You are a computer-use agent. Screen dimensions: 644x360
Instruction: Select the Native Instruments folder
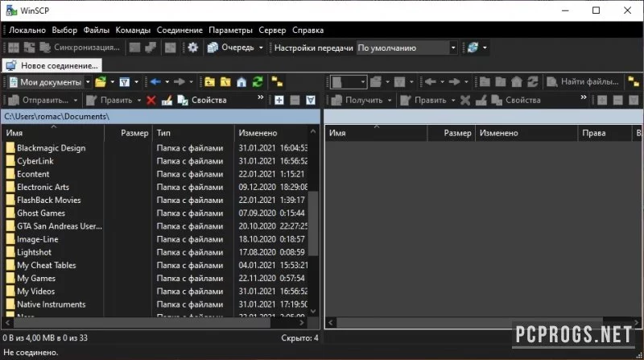coord(52,304)
